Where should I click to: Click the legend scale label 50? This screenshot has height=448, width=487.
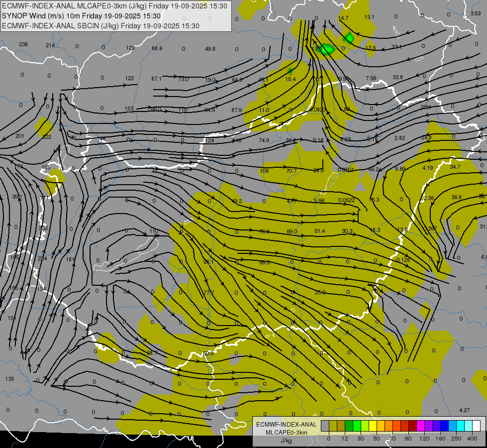(x=377, y=439)
